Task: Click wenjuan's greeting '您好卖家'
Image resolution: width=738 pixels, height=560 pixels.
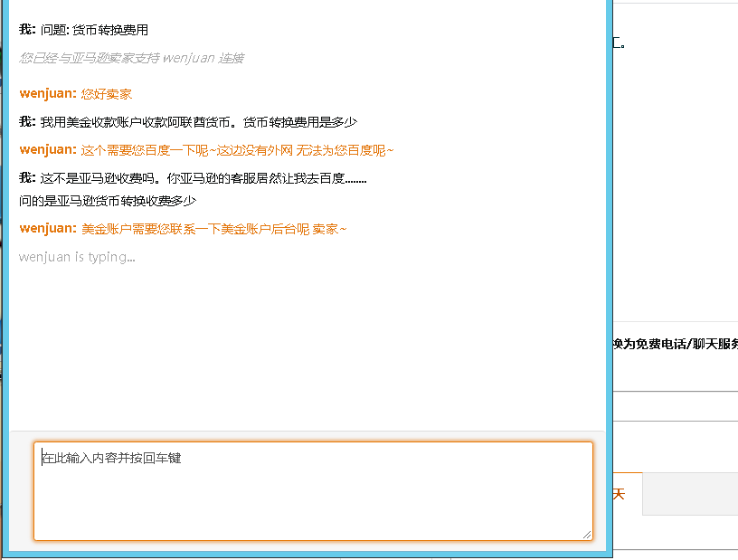Action: point(107,94)
